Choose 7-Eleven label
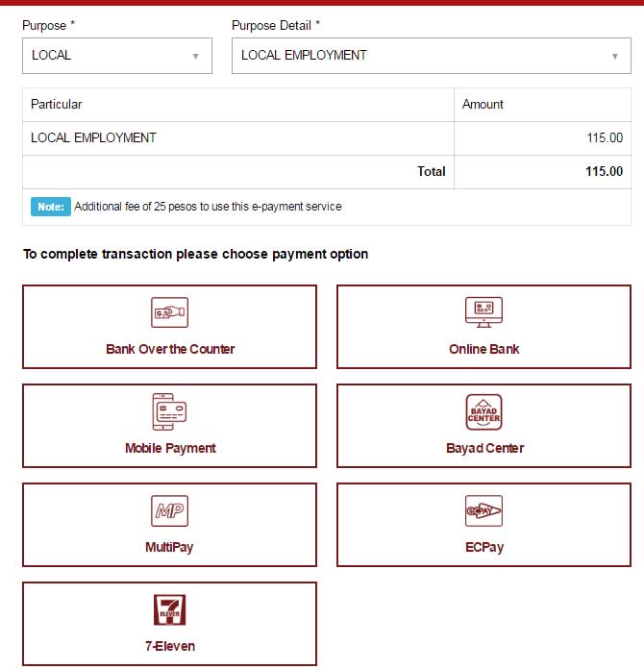Viewport: 644px width, 669px height. click(x=170, y=646)
